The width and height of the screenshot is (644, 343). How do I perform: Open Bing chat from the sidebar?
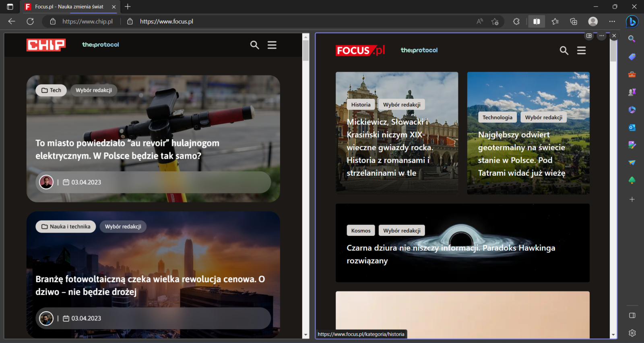[x=632, y=21]
